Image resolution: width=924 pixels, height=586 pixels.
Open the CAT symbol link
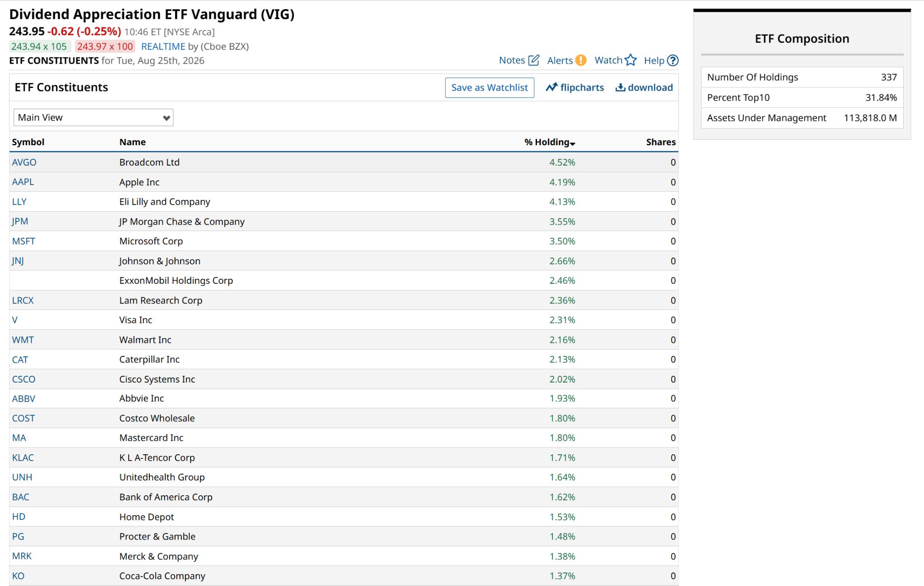tap(20, 360)
